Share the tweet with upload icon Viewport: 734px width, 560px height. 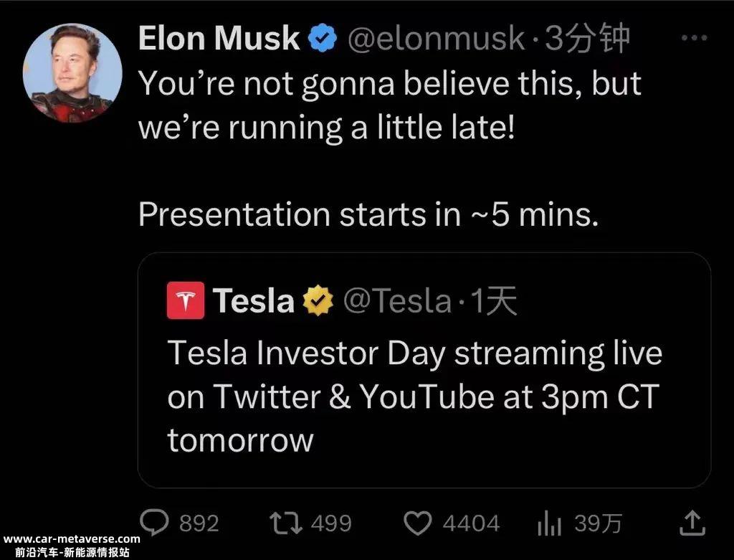(x=692, y=523)
